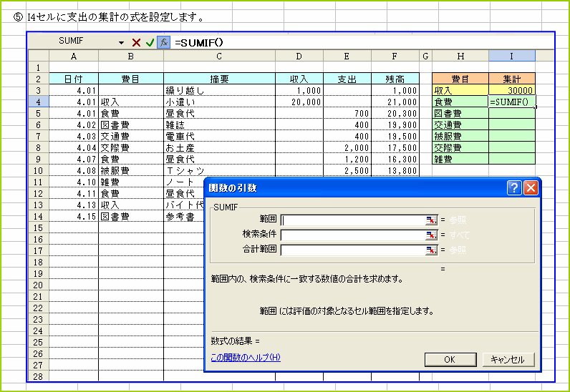This screenshot has height=392, width=570.
Task: Click the お土産 cell
Action: click(219, 147)
